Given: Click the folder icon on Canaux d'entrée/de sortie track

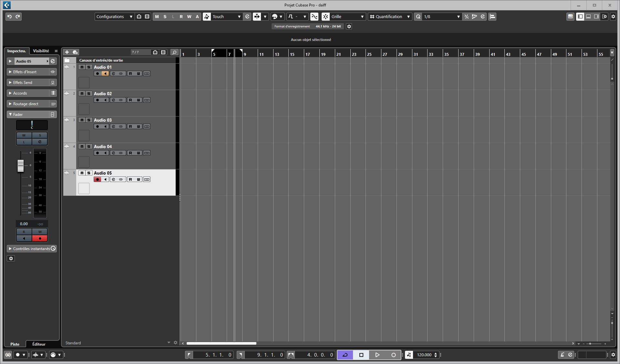Looking at the screenshot, I should coord(67,60).
